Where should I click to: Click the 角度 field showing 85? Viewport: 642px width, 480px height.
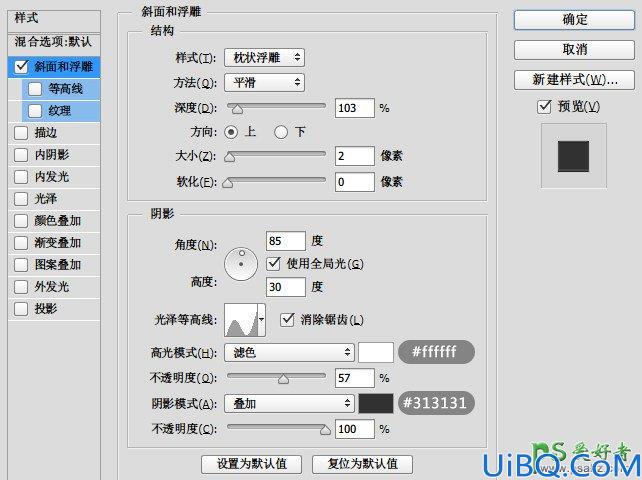click(286, 241)
